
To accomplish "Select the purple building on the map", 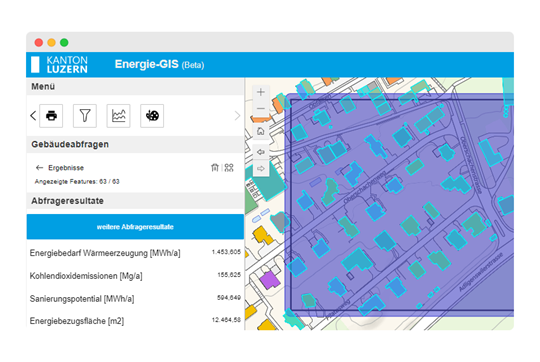I will click(269, 279).
